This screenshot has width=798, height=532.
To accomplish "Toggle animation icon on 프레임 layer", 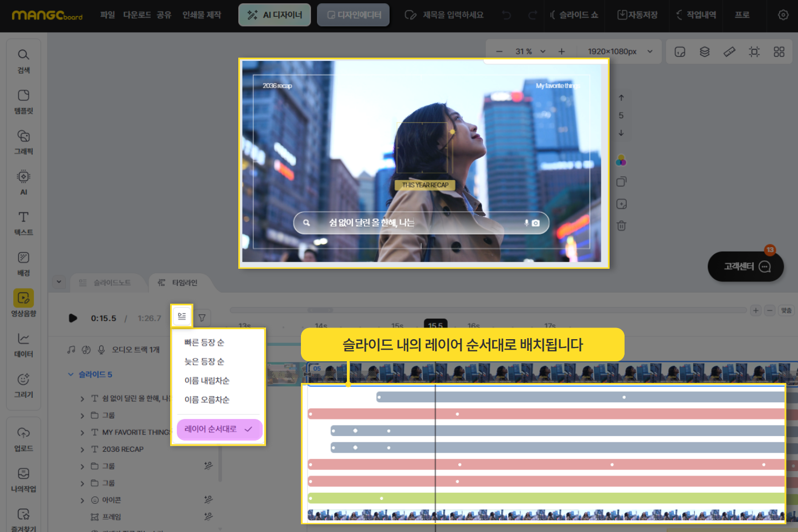I will point(208,516).
